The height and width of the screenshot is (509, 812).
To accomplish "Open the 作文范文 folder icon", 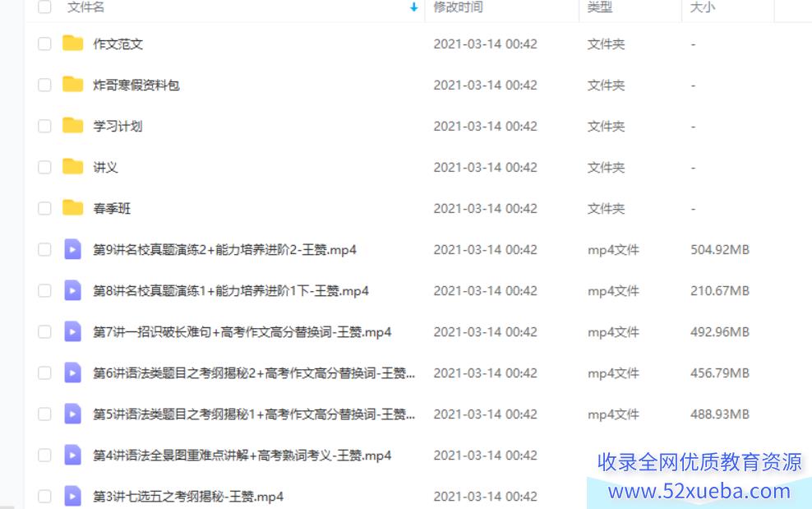I will coord(72,44).
